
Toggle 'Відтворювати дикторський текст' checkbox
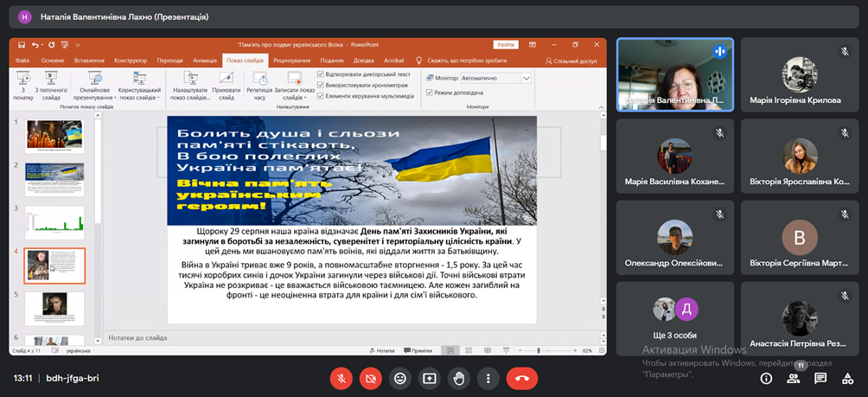(x=322, y=74)
